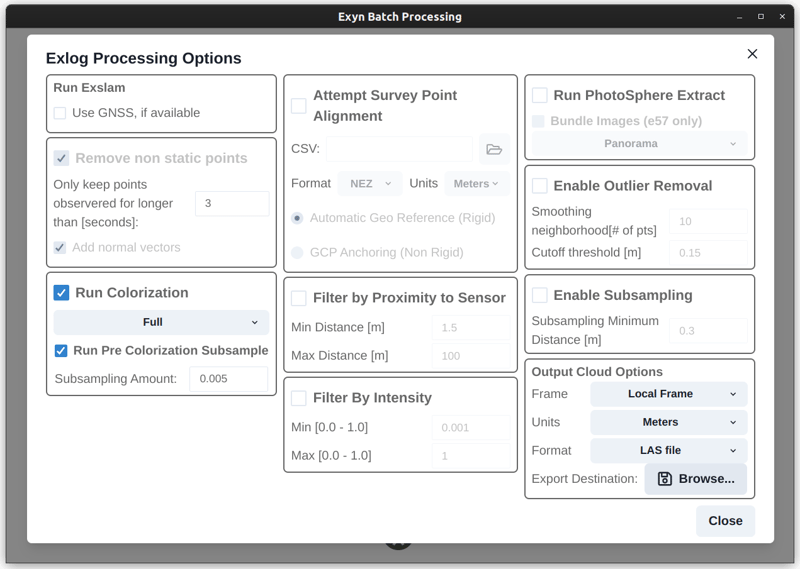Click the seconds threshold input field
This screenshot has height=569, width=800.
(x=232, y=203)
